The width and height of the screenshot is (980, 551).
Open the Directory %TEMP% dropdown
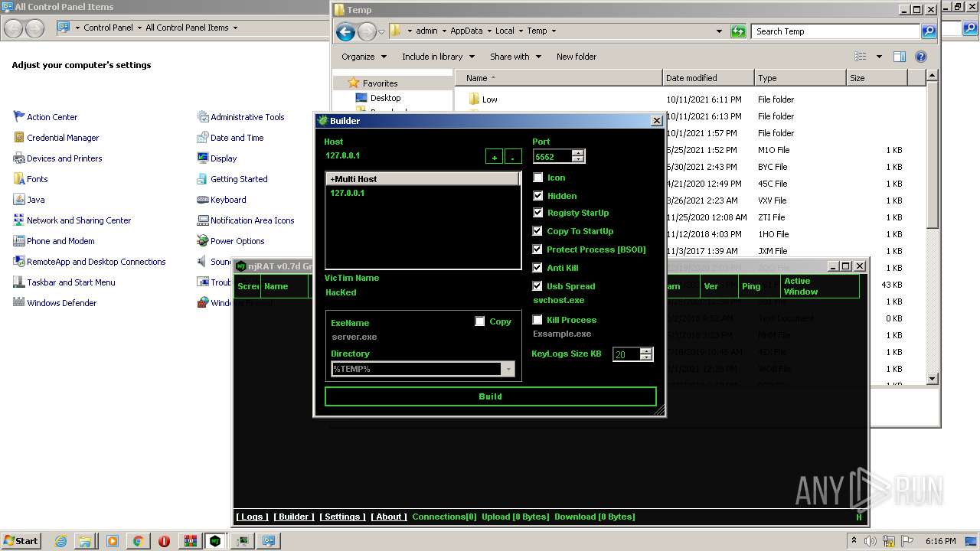pos(508,369)
